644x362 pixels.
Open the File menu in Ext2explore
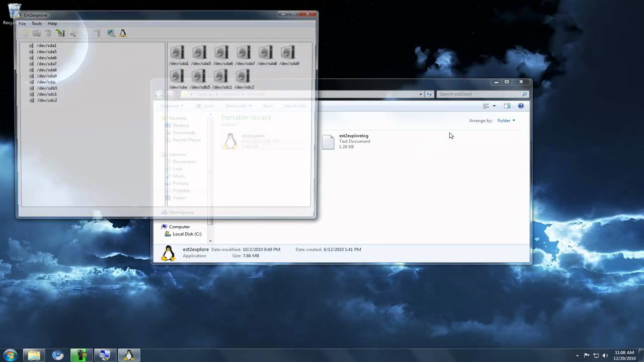tap(22, 24)
